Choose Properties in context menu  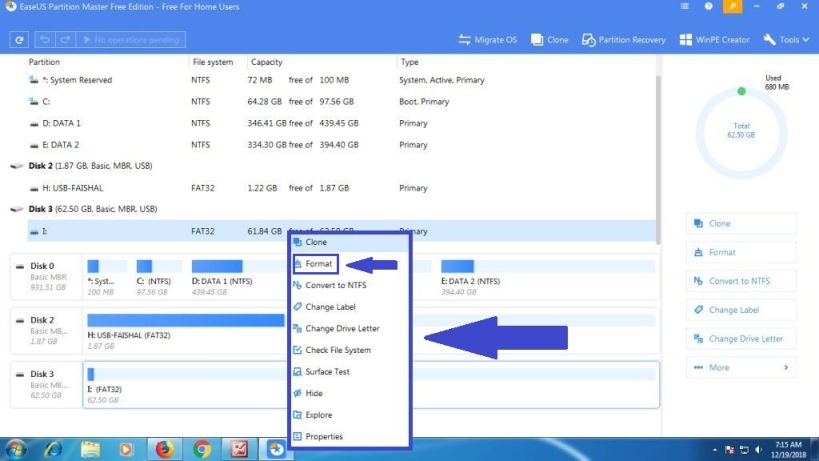coord(349,436)
